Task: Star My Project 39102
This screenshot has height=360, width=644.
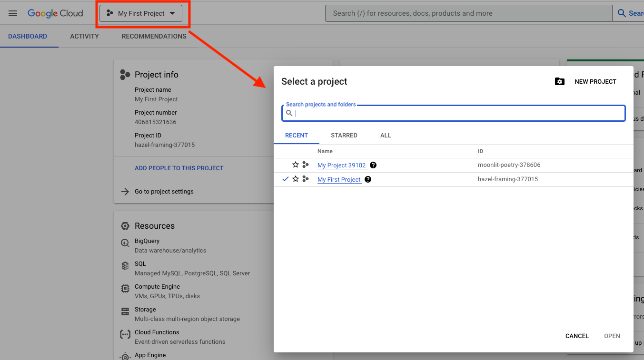Action: click(296, 165)
